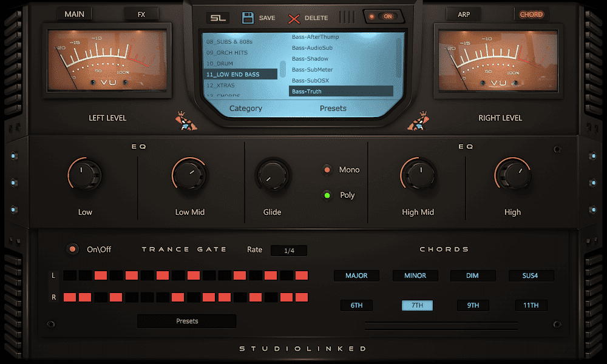
Task: Switch to the CHORD tab
Action: (x=531, y=15)
